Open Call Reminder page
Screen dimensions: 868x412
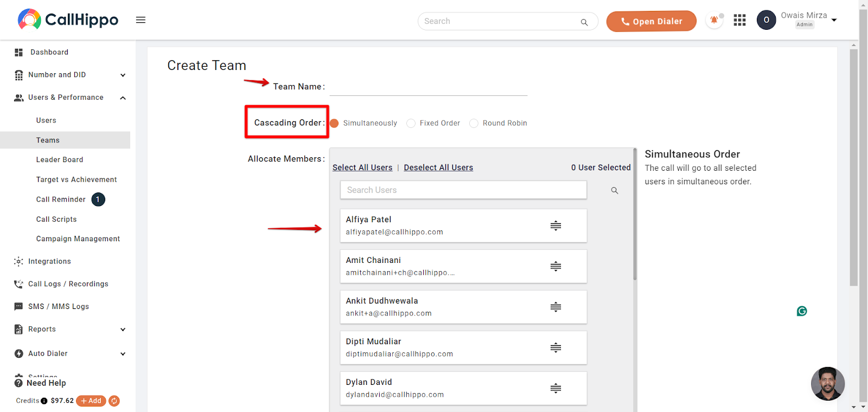pyautogui.click(x=61, y=199)
